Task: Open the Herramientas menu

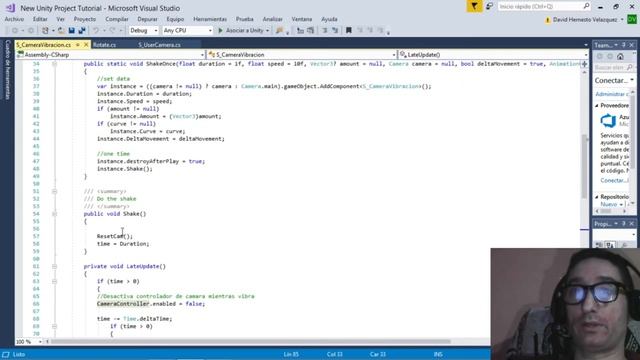Action: (x=210, y=19)
